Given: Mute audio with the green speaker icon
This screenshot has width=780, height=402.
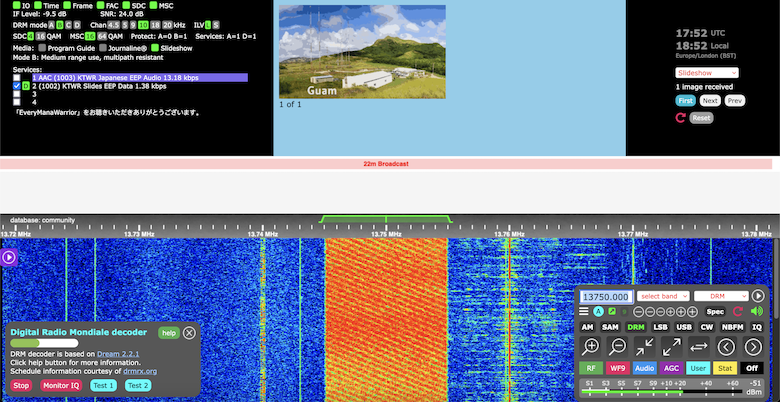Looking at the screenshot, I should pos(757,312).
